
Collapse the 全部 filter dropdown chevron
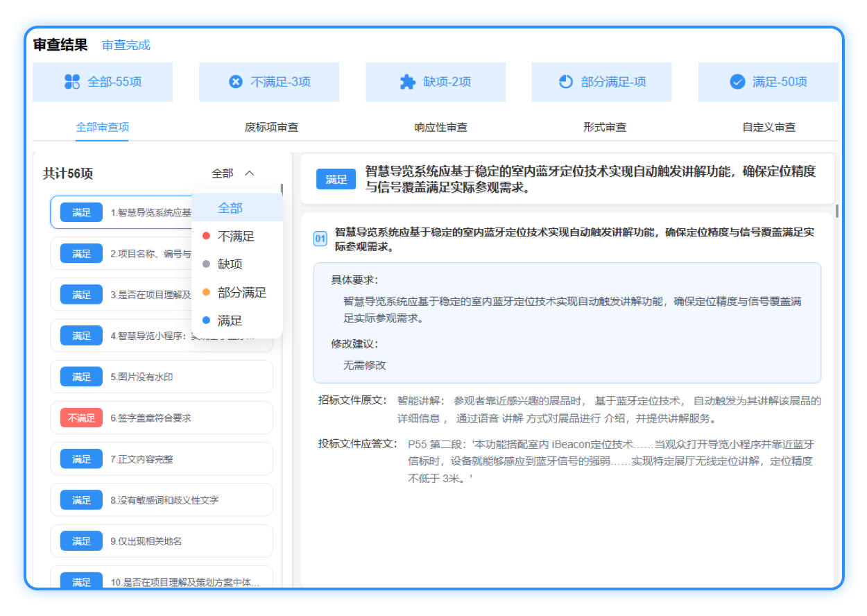coord(250,173)
